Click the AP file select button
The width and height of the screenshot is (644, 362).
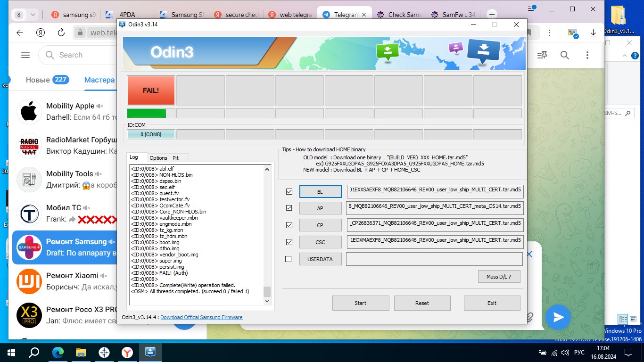pos(320,208)
